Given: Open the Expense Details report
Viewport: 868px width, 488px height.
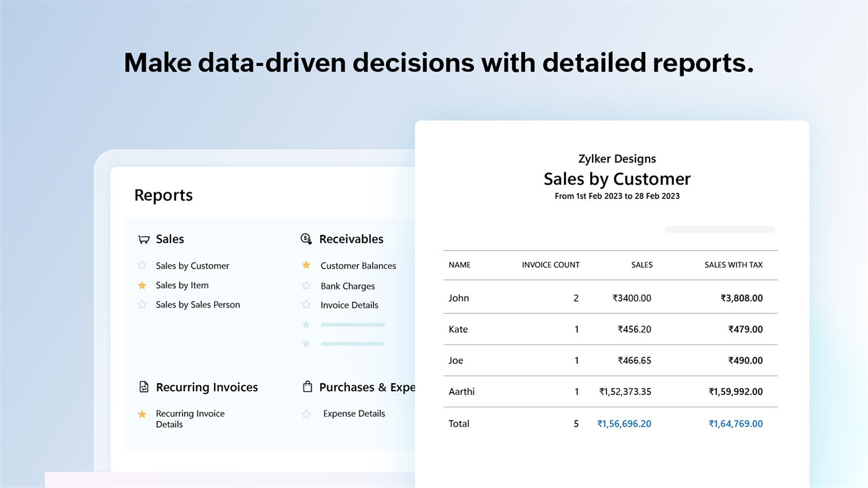Looking at the screenshot, I should [x=354, y=413].
